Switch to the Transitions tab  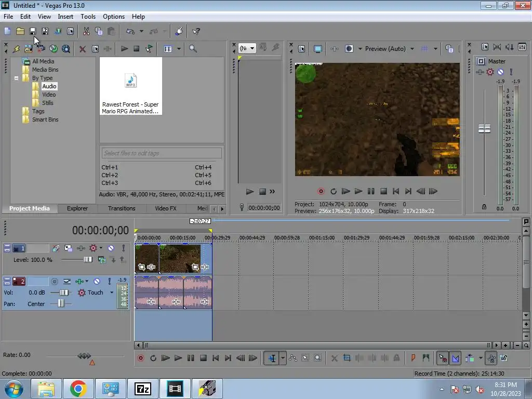click(x=122, y=208)
